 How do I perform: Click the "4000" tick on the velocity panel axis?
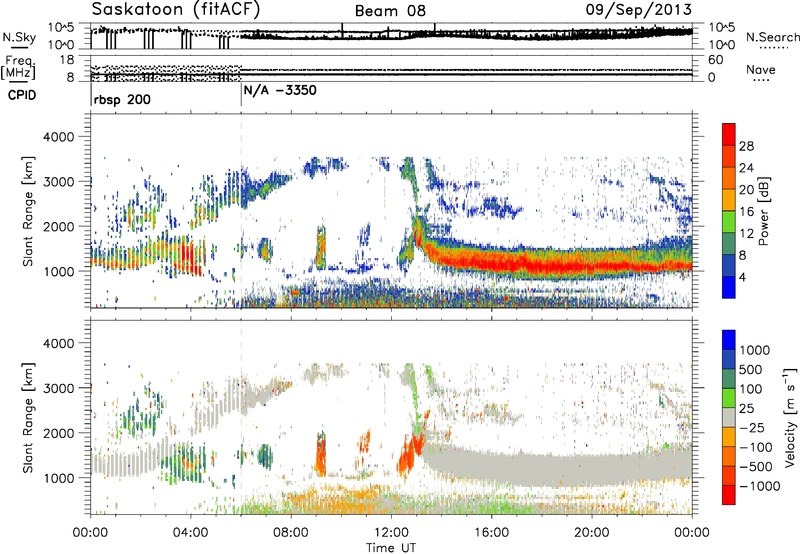coord(59,343)
